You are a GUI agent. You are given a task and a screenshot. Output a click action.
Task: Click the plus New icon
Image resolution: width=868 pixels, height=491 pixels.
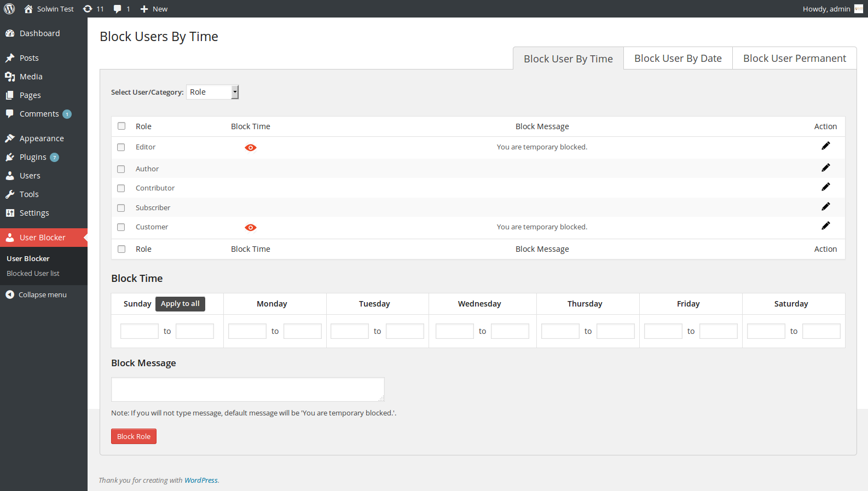(x=144, y=9)
